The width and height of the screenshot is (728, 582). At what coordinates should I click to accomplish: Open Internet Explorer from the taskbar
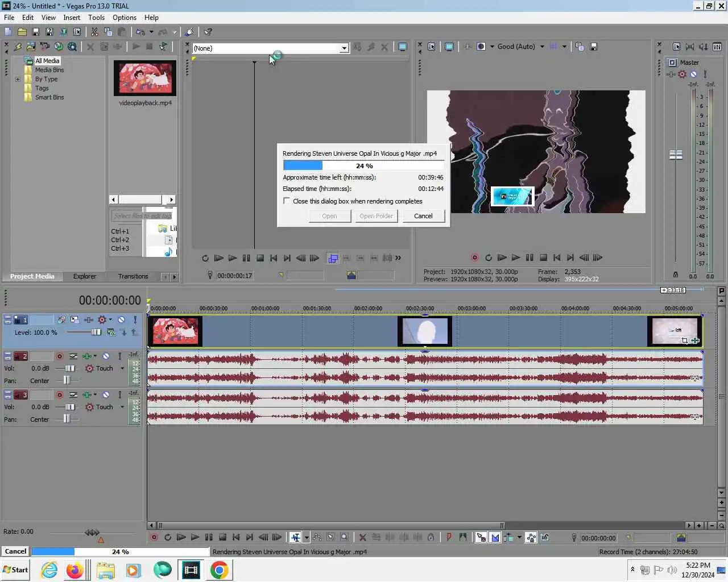[49, 570]
